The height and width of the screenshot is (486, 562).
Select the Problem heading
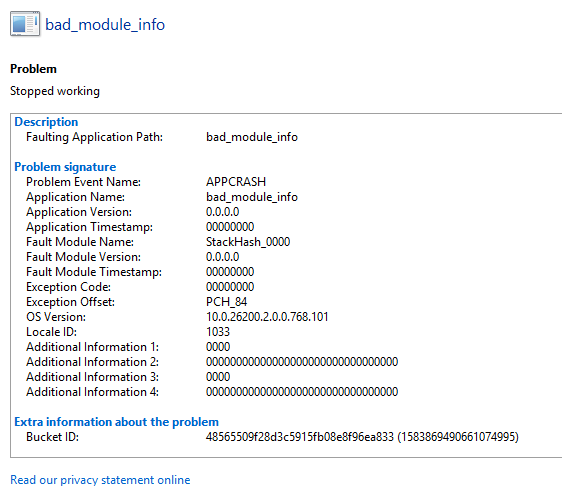coord(33,69)
